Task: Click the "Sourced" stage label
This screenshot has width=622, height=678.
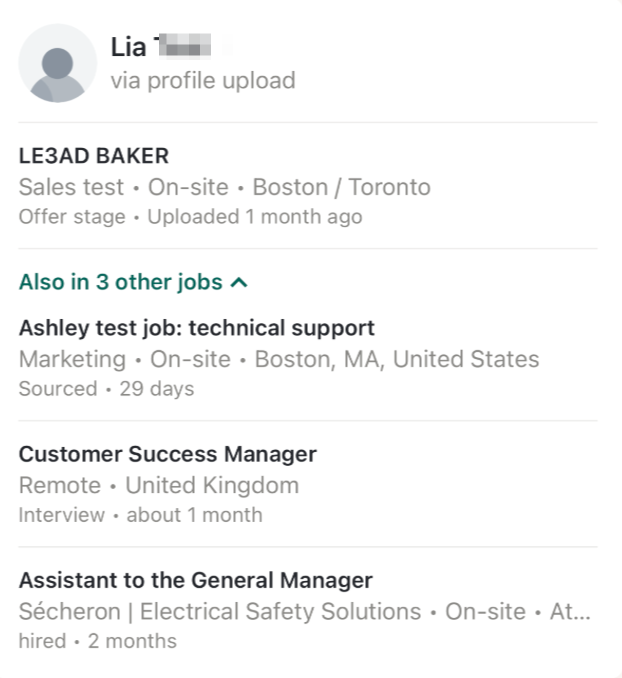Action: [x=58, y=388]
